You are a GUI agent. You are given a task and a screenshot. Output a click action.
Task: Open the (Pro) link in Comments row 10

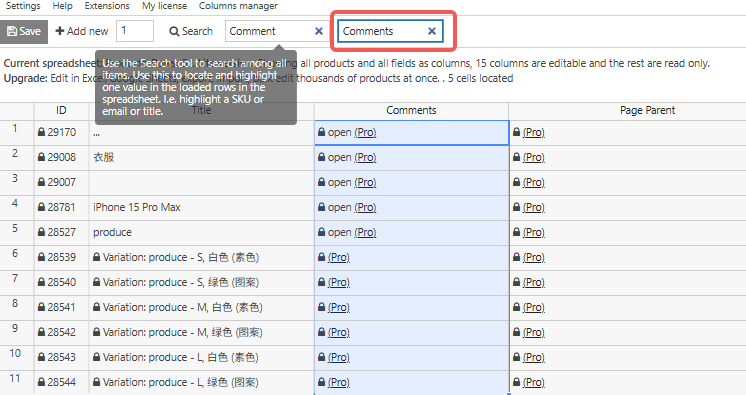point(339,357)
